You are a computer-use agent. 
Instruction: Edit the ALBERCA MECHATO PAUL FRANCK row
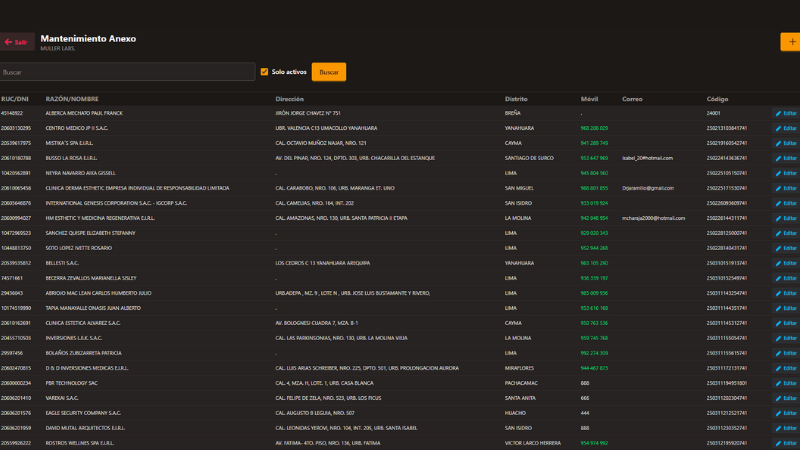point(786,113)
